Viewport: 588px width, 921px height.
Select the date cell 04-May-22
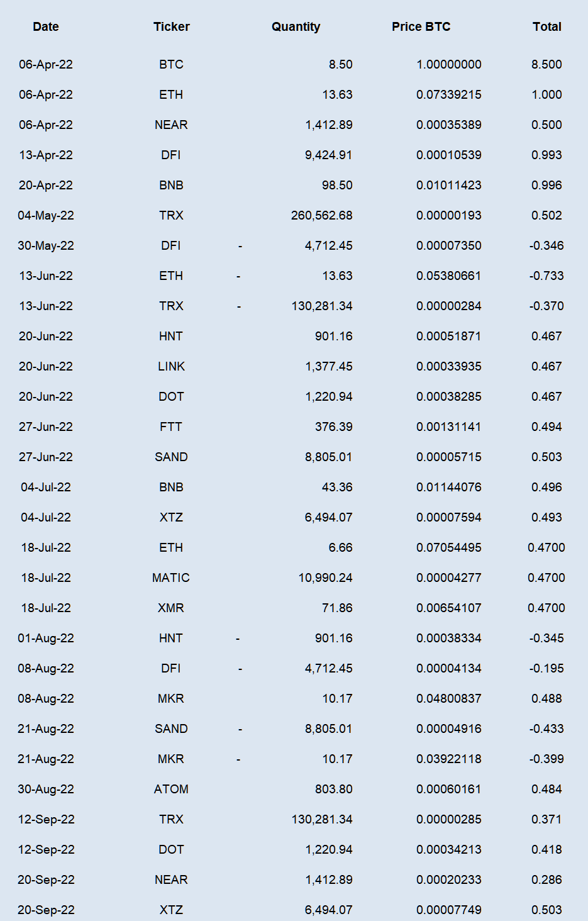[46, 215]
